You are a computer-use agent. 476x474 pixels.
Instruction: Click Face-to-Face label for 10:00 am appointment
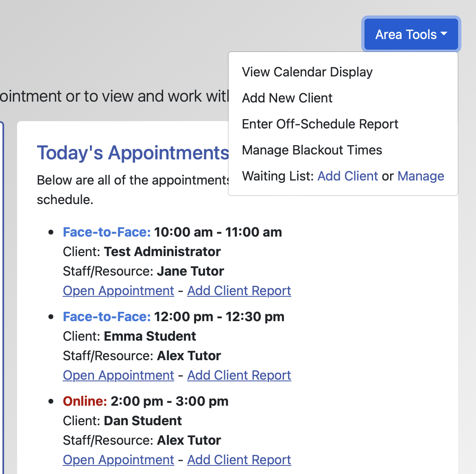107,232
